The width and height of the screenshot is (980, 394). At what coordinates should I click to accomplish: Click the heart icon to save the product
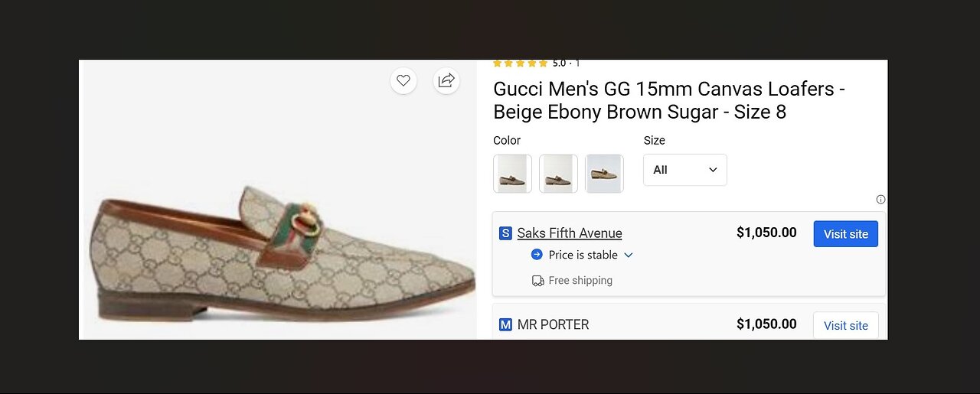pyautogui.click(x=403, y=80)
